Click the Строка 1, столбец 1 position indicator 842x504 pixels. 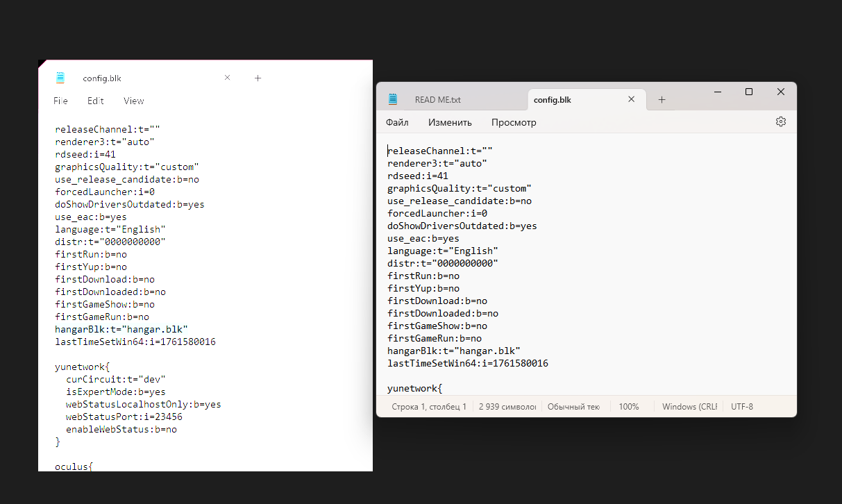[429, 406]
